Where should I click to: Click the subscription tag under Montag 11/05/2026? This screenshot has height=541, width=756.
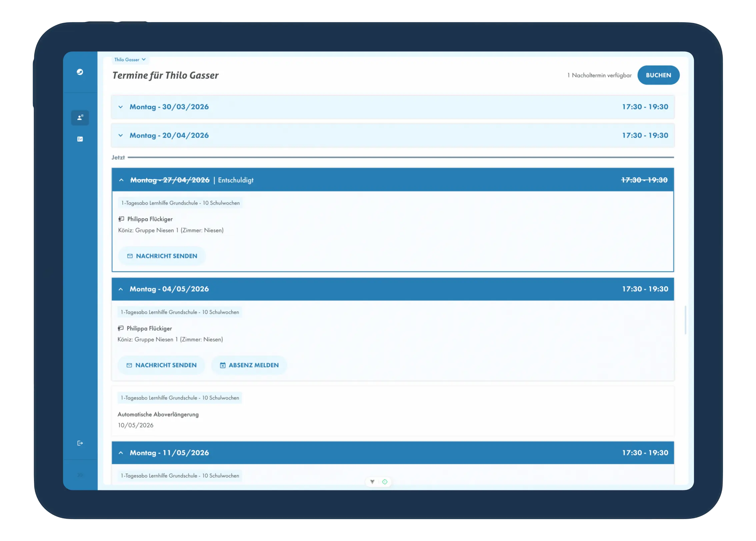[x=180, y=476]
